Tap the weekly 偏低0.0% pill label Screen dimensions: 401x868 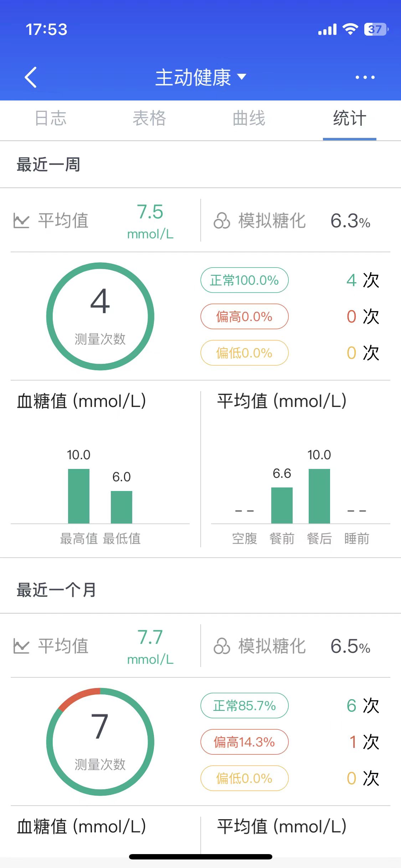coord(245,353)
